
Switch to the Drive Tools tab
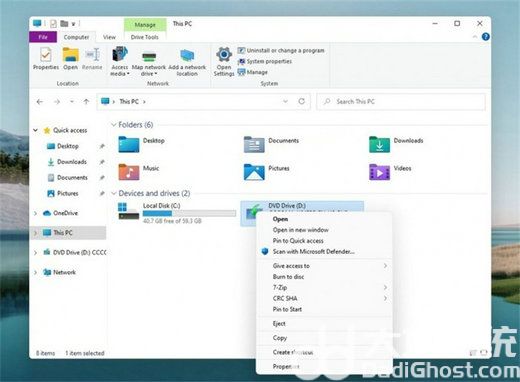(x=145, y=37)
